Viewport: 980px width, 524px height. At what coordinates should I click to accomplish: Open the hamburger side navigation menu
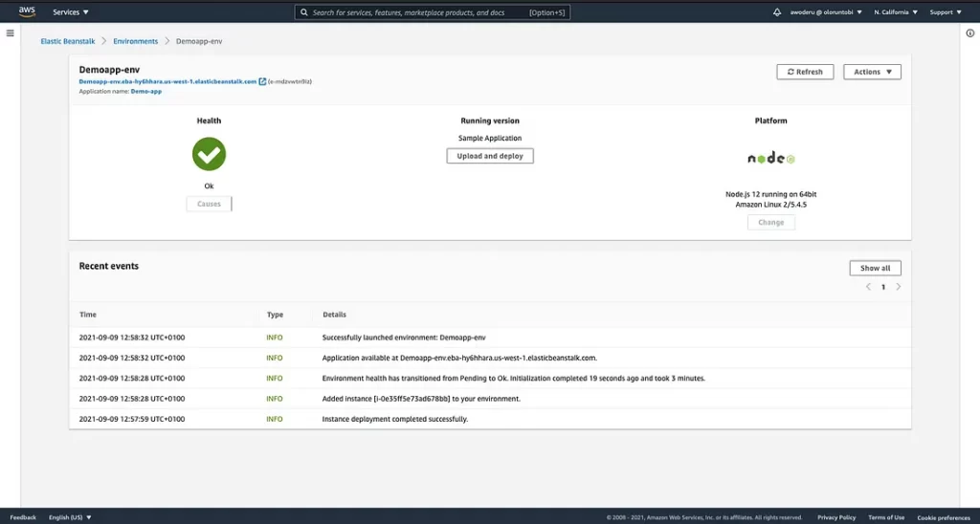(x=10, y=33)
